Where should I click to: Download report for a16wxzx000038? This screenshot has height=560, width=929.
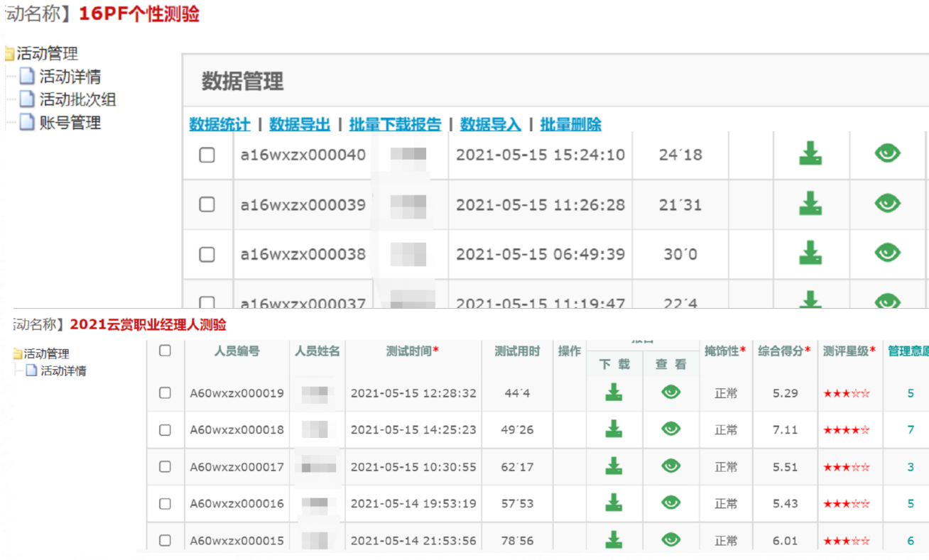pyautogui.click(x=810, y=253)
